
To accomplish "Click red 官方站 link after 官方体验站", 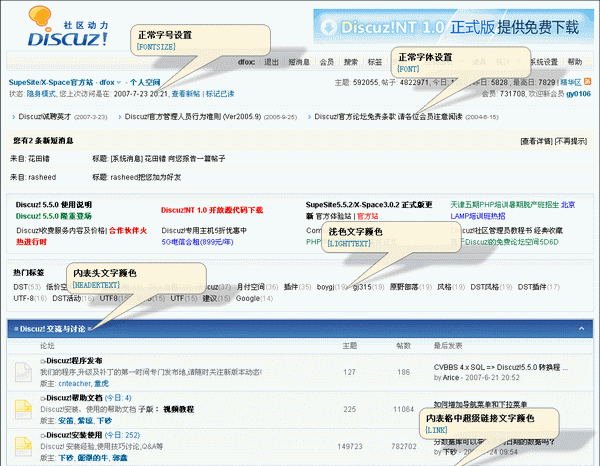I will click(368, 216).
